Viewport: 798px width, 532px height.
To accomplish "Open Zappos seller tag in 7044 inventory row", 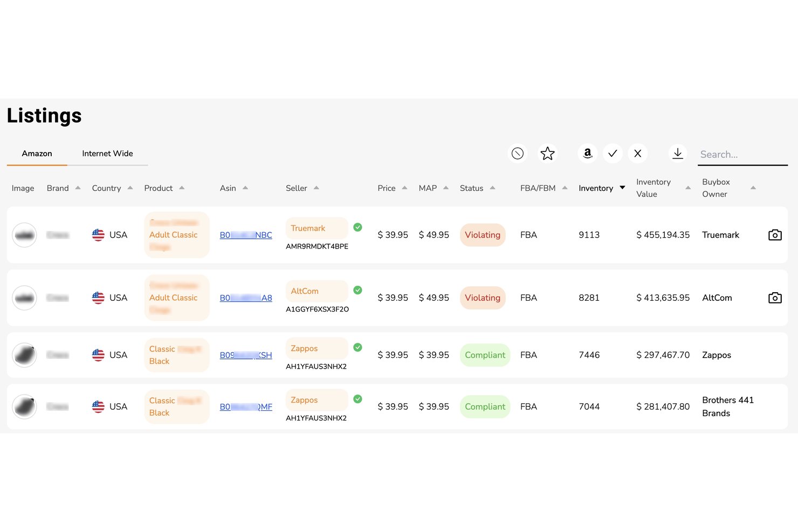I will [317, 400].
